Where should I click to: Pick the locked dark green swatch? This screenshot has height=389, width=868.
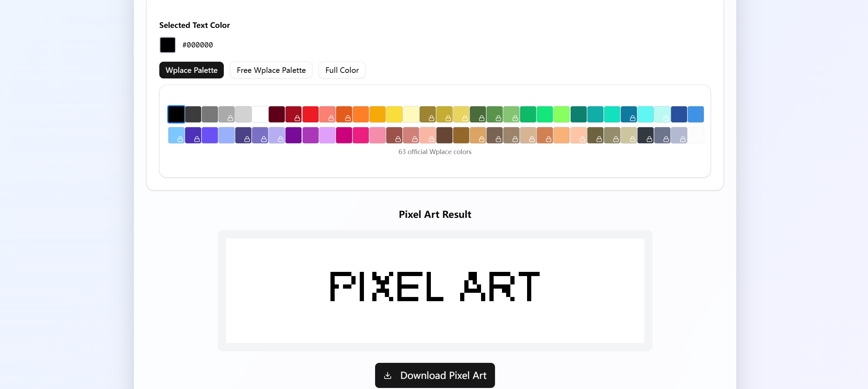478,114
